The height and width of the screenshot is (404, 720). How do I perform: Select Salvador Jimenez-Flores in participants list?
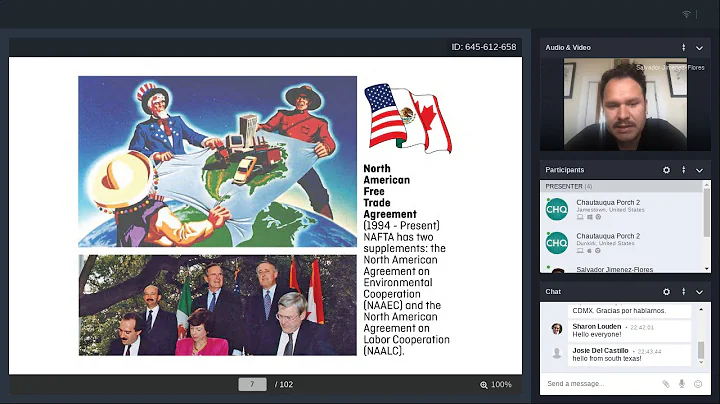pos(621,268)
